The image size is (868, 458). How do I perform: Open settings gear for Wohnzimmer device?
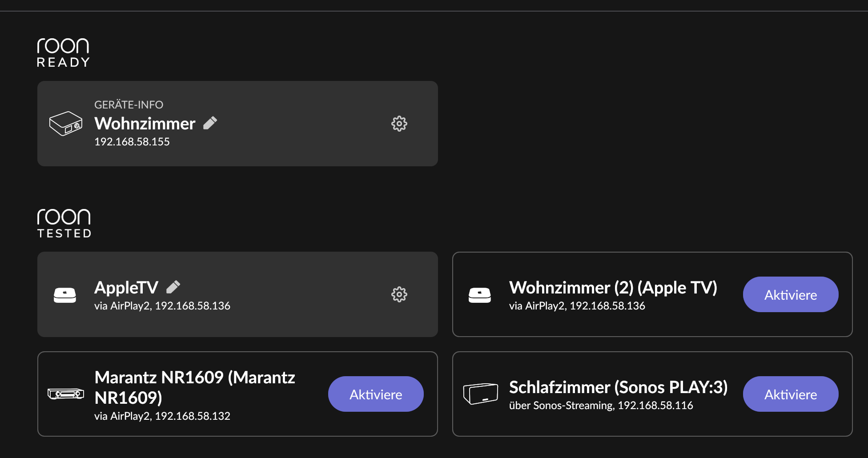coord(399,124)
